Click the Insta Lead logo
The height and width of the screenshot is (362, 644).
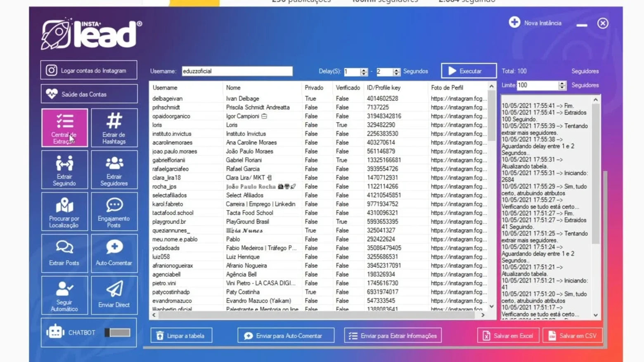coord(91,34)
